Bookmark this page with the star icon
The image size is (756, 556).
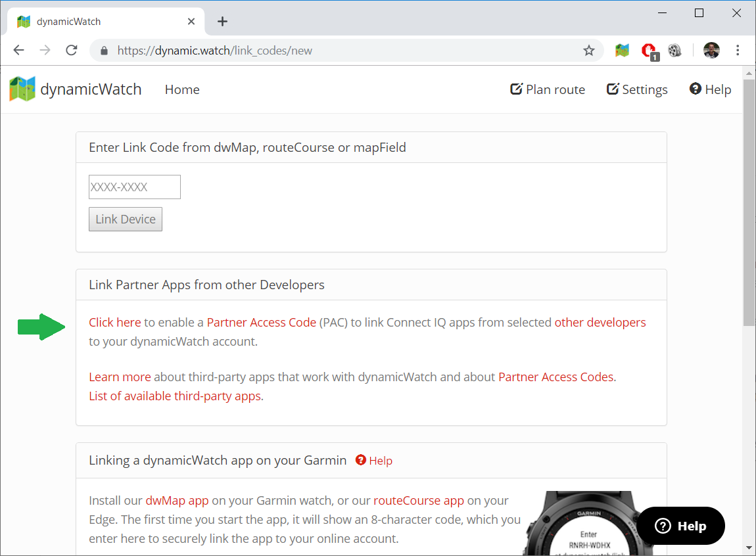[x=588, y=51]
